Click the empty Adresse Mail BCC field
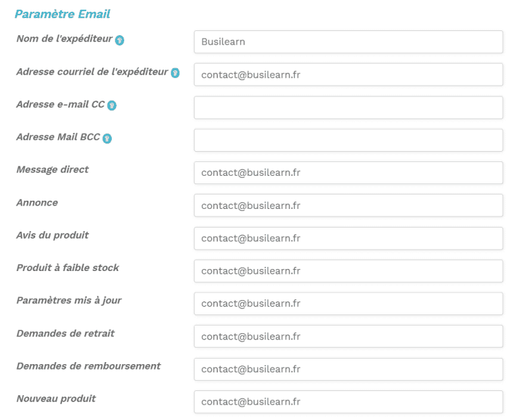The image size is (516, 420). 348,140
